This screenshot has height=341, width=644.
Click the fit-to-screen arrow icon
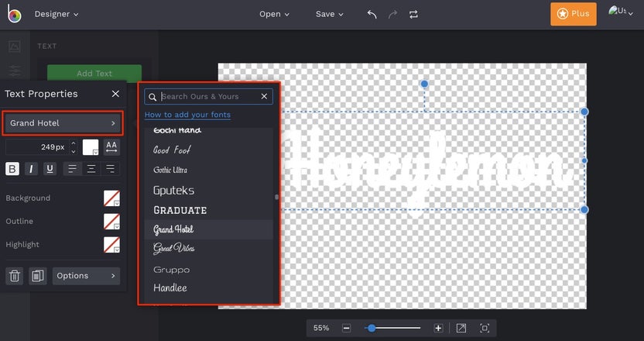pyautogui.click(x=461, y=328)
